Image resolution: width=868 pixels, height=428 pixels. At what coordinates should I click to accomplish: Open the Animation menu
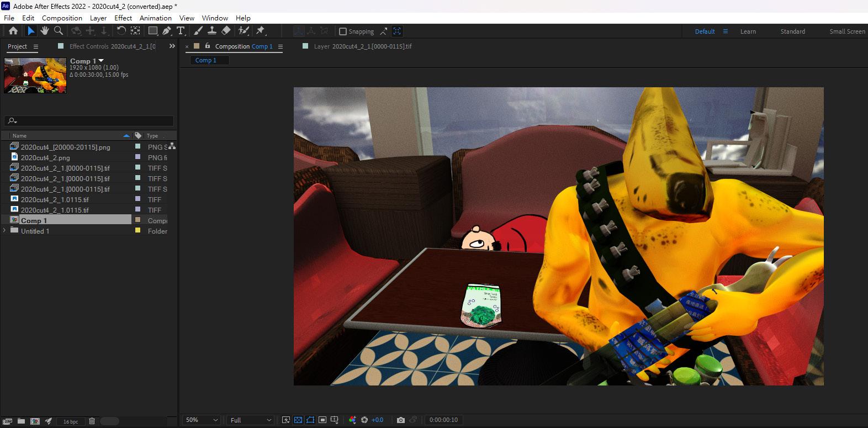click(x=156, y=18)
